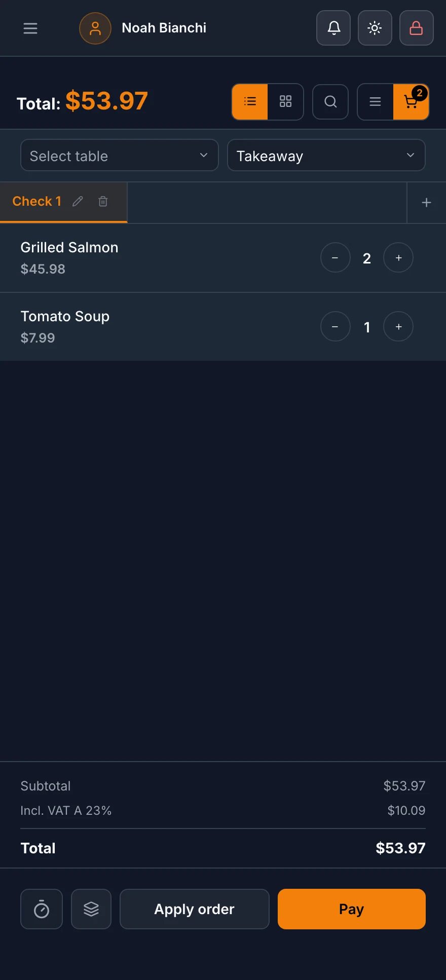Switch to list view layout

pos(250,102)
